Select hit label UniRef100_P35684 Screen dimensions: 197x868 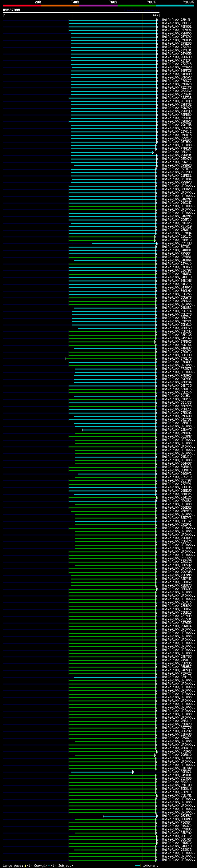[177, 94]
